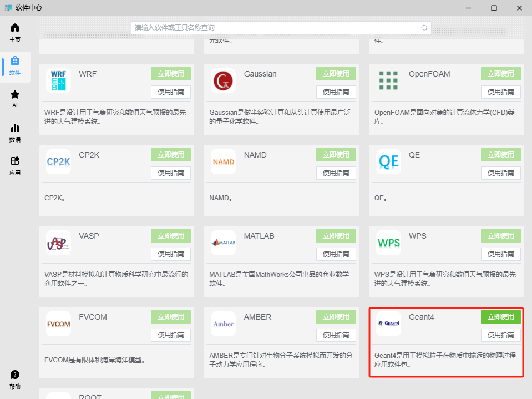Viewport: 532px width, 399px height.
Task: Launch ROOT with 立即使用
Action: (x=171, y=395)
